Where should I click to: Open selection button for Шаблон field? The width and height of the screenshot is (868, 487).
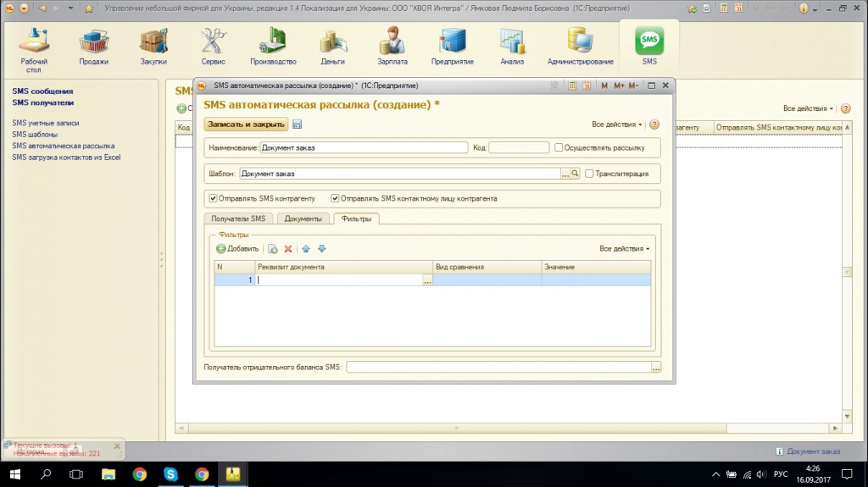point(565,174)
